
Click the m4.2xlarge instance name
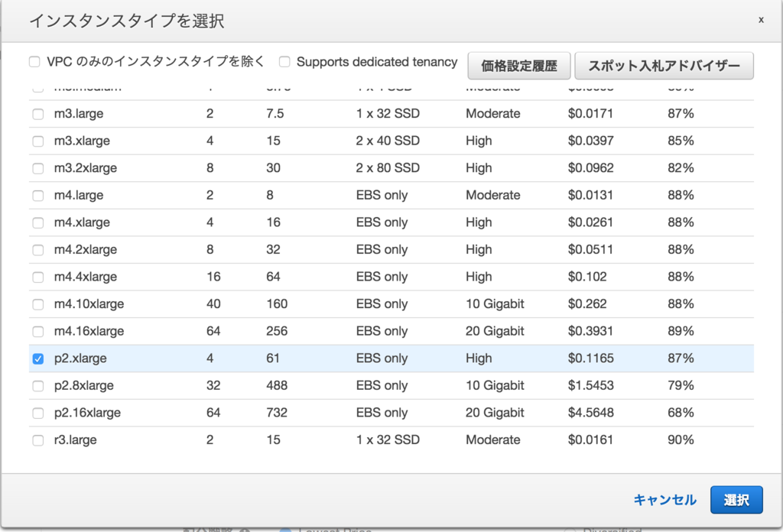[x=86, y=249]
